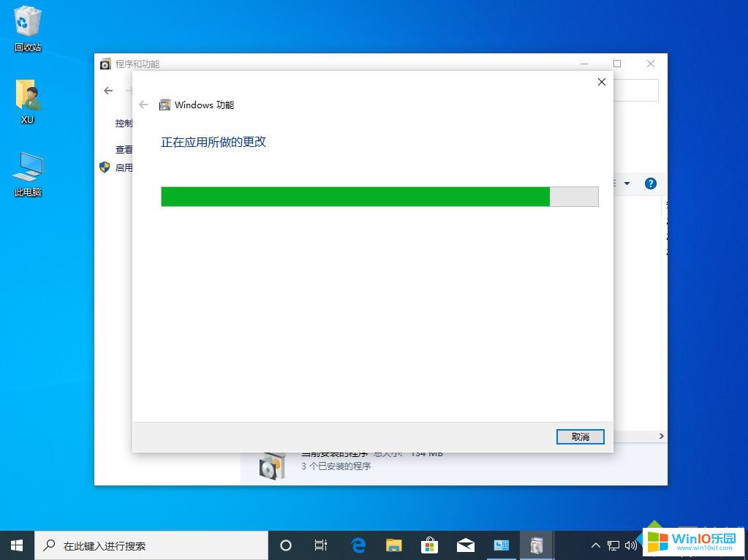Open Microsoft Edge from the taskbar
This screenshot has height=560, width=748.
point(358,545)
